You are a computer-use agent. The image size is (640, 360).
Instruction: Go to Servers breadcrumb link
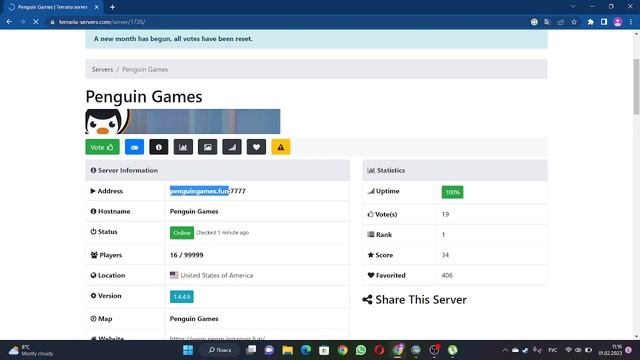[x=102, y=69]
